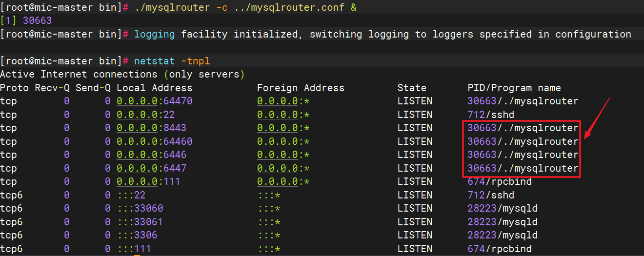Select local address 0.0.0.0:8443
The height and width of the screenshot is (256, 644).
tap(152, 128)
